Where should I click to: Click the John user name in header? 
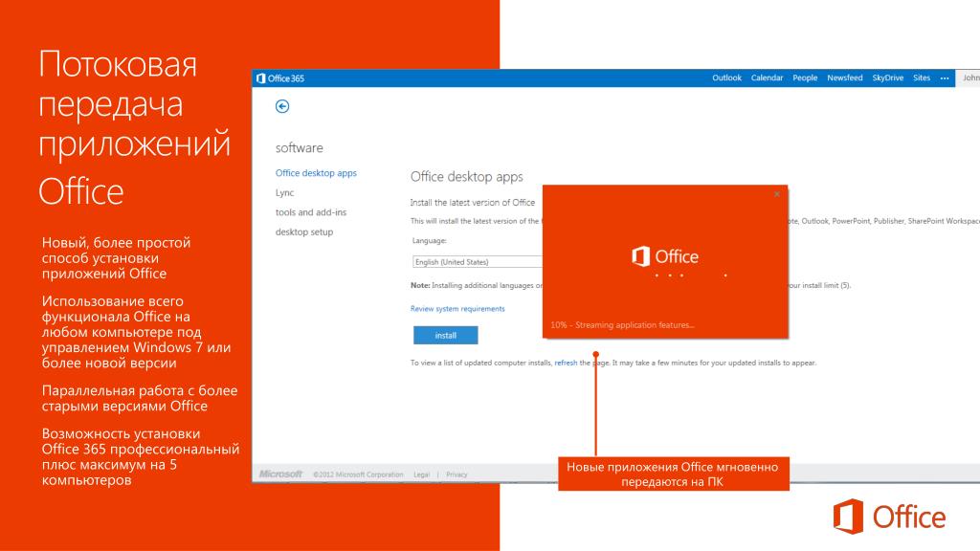[x=971, y=78]
